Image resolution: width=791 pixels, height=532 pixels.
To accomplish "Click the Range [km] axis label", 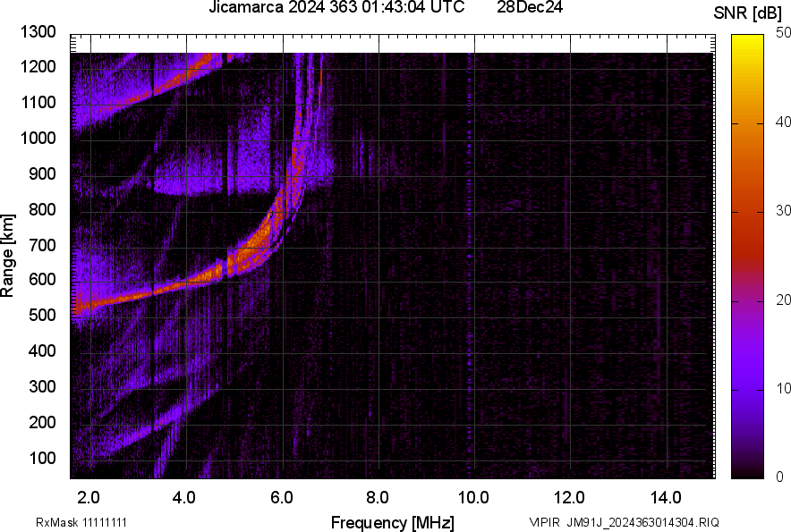I will coord(7,256).
